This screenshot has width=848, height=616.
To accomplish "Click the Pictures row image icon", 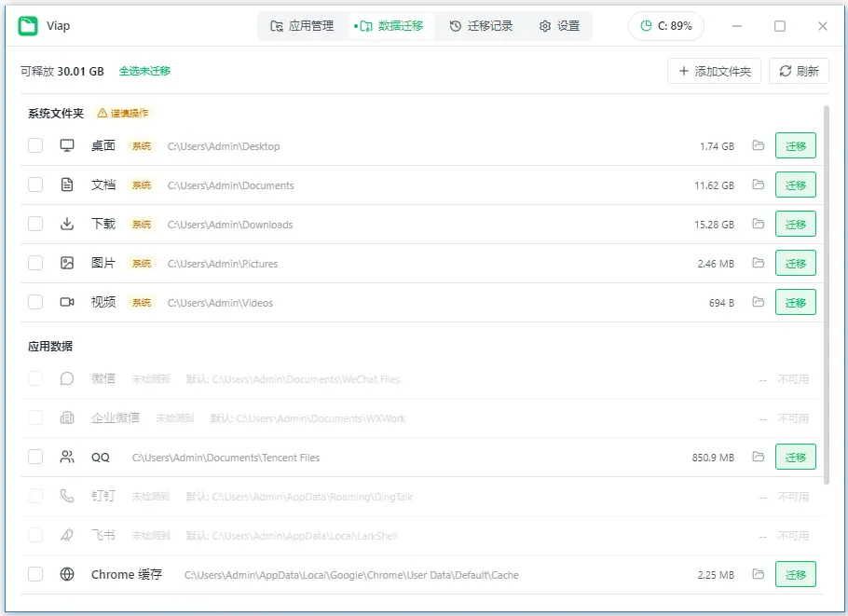I will 67,264.
